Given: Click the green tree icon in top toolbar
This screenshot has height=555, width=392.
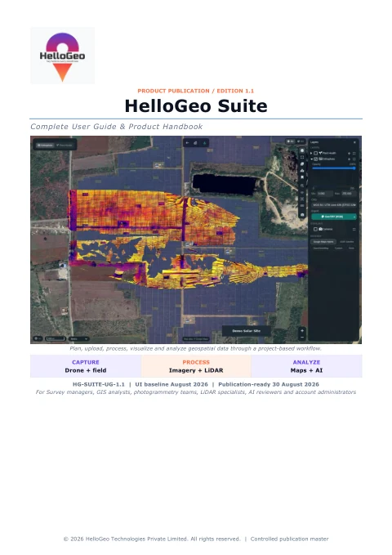Looking at the screenshot, I should [x=204, y=143].
